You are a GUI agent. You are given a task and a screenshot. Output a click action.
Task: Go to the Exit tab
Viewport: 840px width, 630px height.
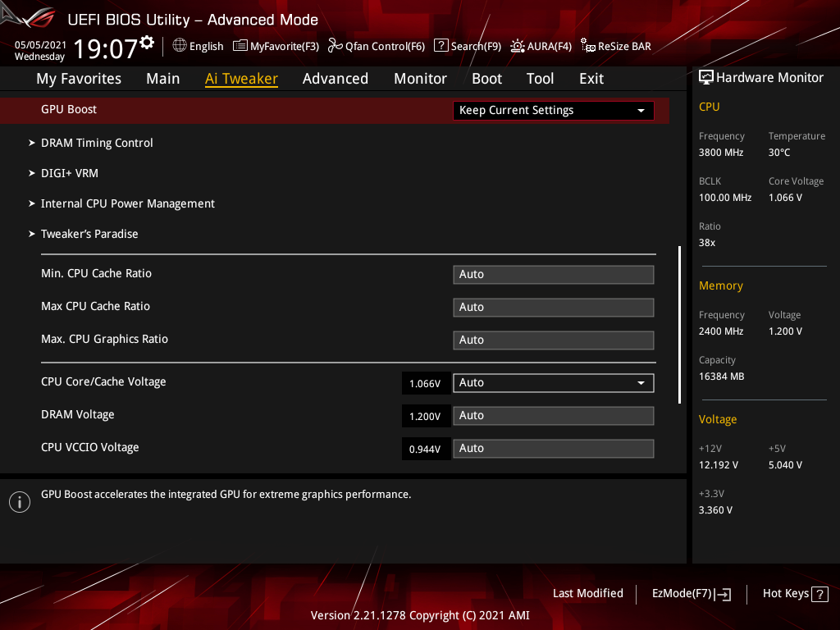[591, 79]
